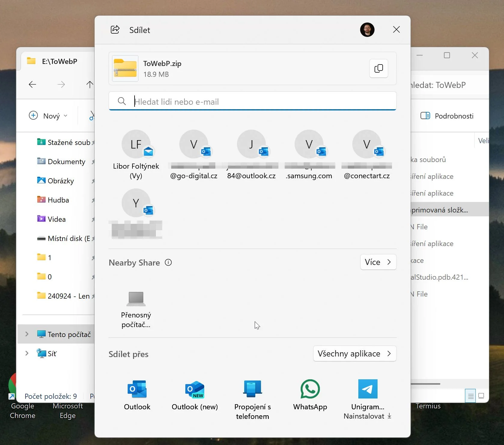Select the contact with initial Y
504x445 pixels.
tap(136, 214)
